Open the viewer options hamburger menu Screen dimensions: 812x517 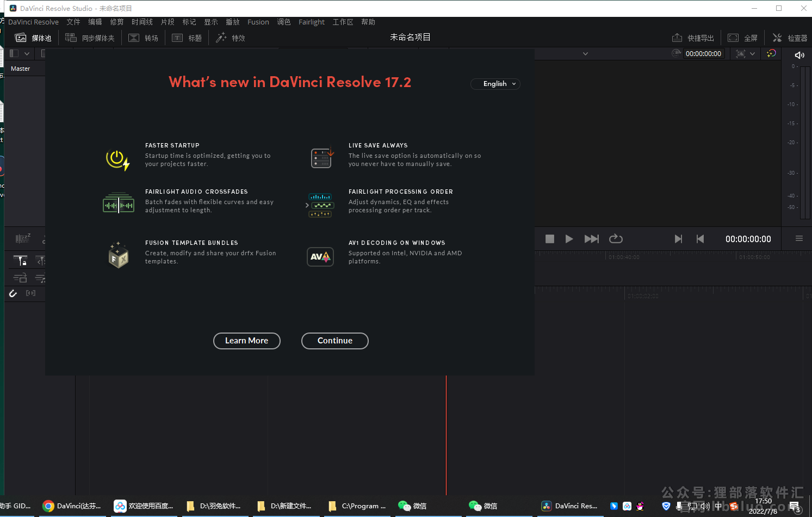coord(799,238)
